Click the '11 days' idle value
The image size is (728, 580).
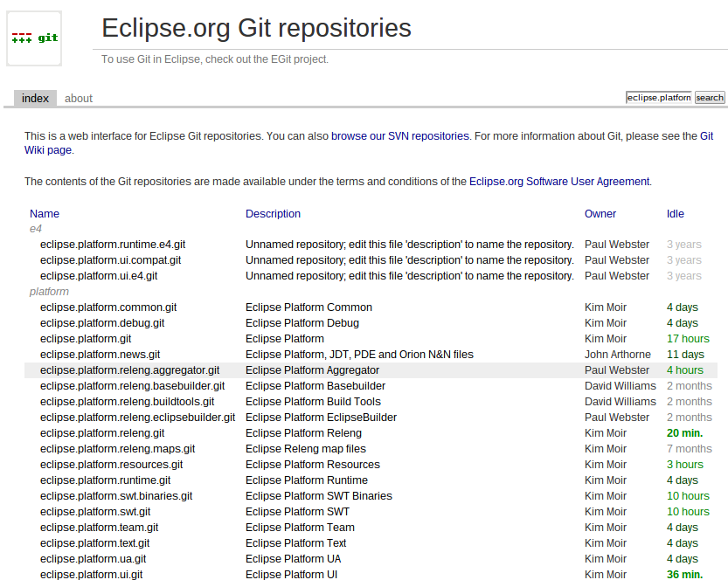(685, 355)
